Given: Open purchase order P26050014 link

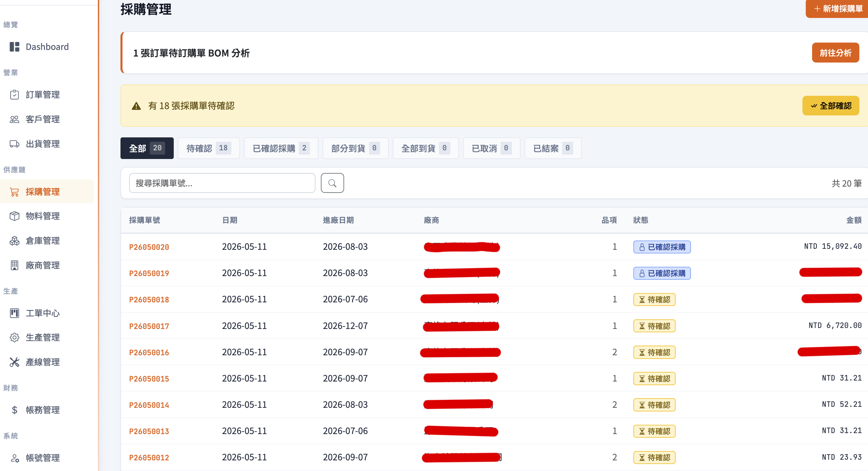Looking at the screenshot, I should tap(149, 405).
